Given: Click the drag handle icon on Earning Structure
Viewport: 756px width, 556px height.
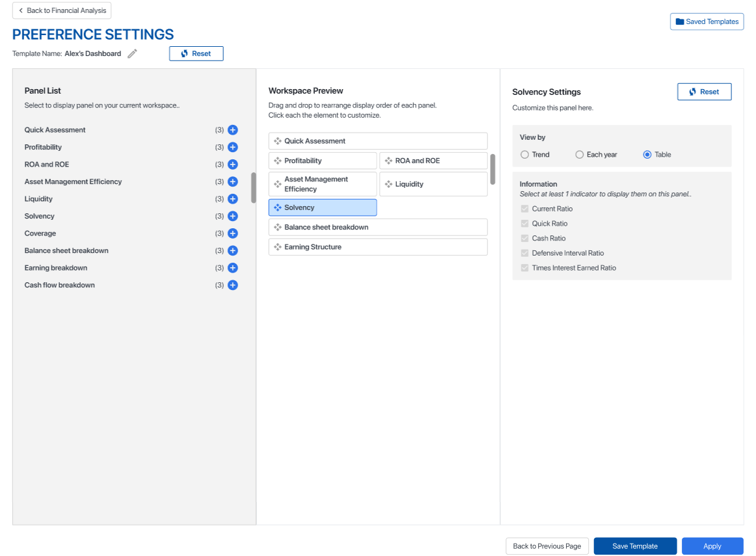Looking at the screenshot, I should point(277,247).
